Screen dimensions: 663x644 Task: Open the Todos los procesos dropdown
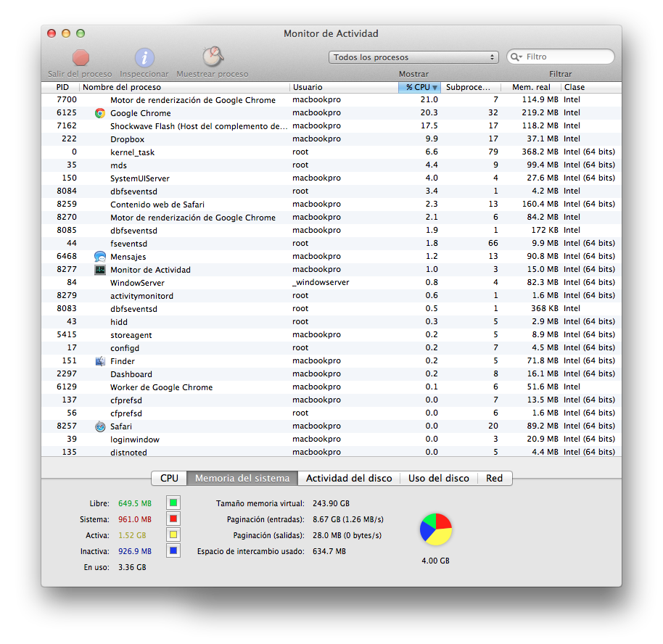[413, 57]
